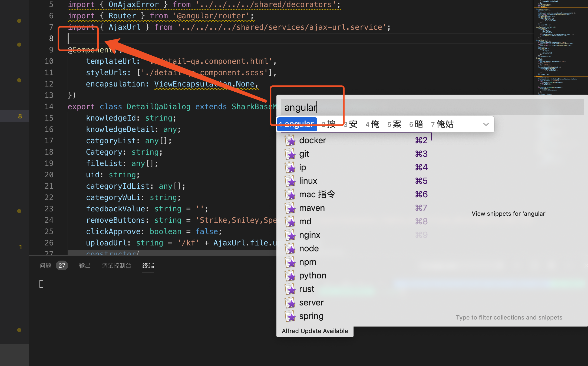Click the Alfred Update Available notice
588x366 pixels.
coord(315,331)
